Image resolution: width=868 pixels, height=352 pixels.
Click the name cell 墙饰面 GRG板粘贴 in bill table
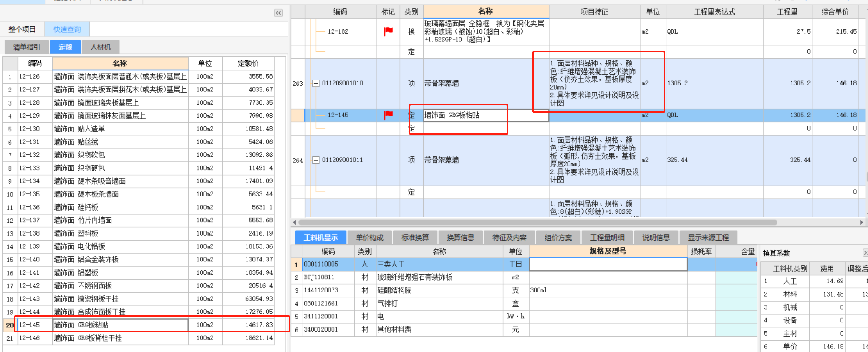(x=486, y=115)
